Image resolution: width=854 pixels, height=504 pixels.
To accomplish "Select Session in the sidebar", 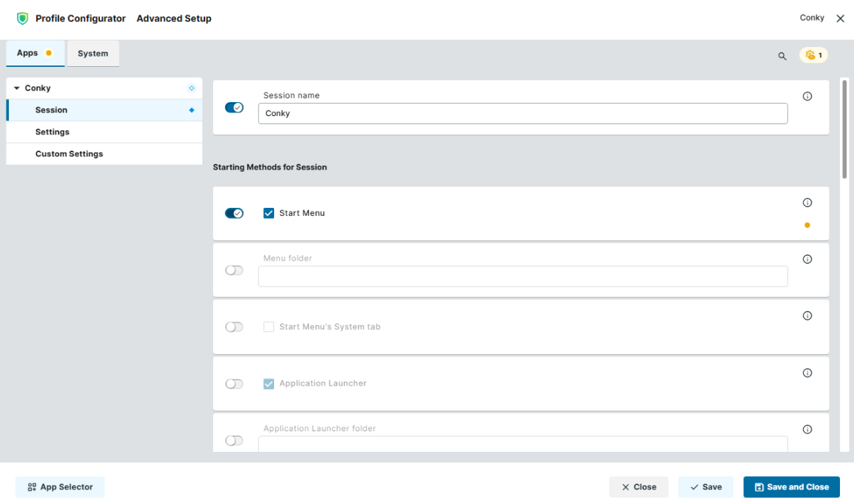I will (104, 110).
